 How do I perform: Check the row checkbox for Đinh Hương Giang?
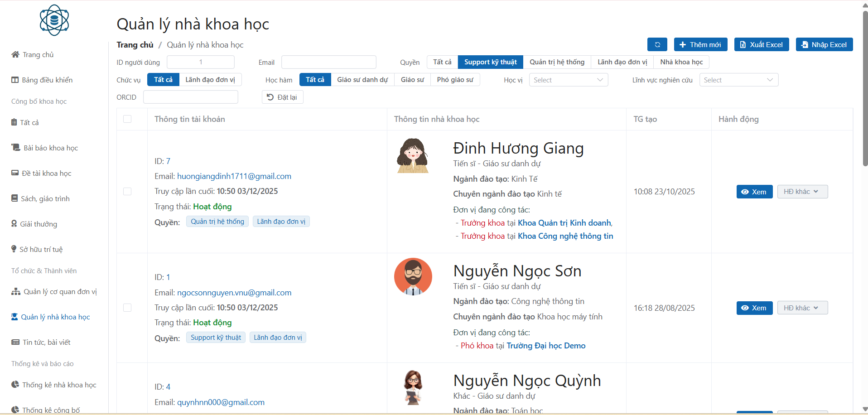click(127, 192)
